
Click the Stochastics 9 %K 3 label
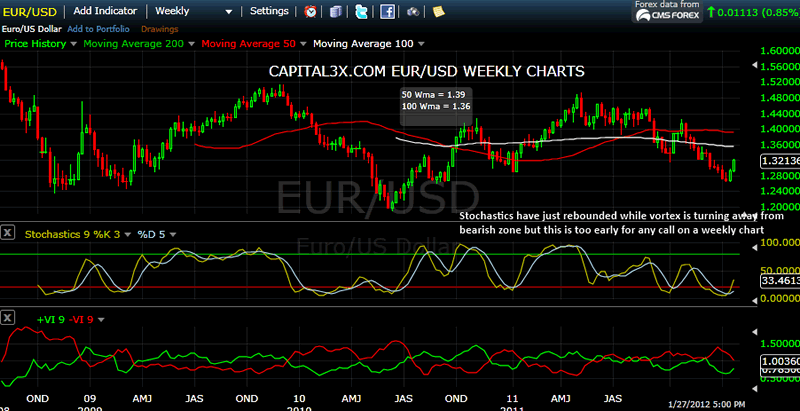(x=74, y=235)
